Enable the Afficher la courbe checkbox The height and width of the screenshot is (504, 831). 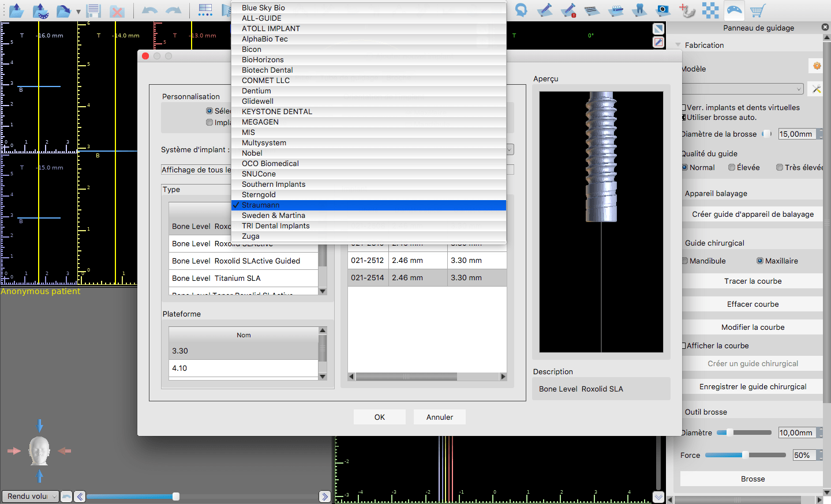[684, 346]
